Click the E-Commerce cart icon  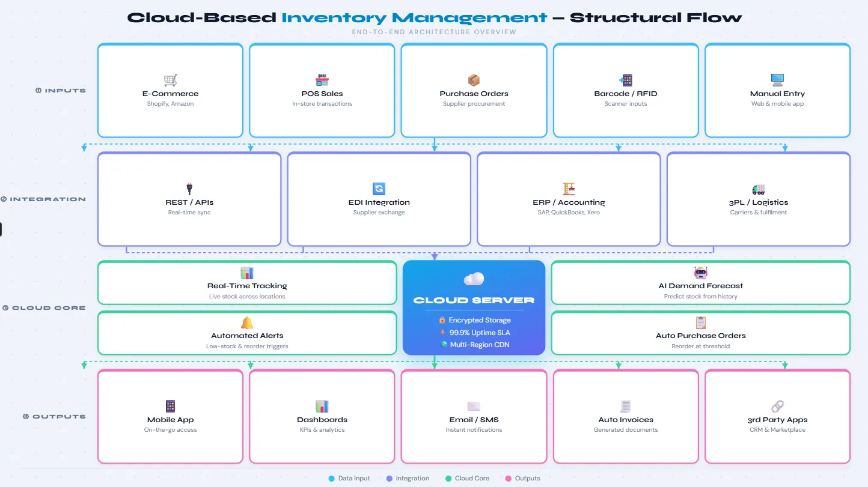coord(170,79)
